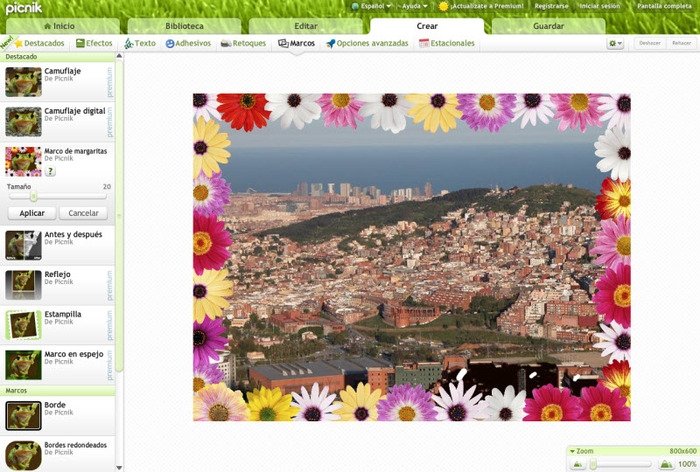This screenshot has height=472, width=700.
Task: Go to the Editar tab
Action: click(x=306, y=26)
